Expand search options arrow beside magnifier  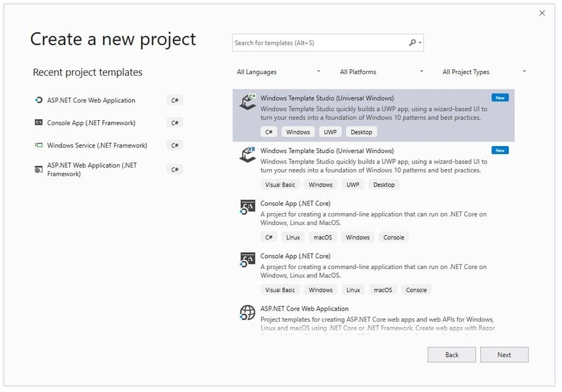coord(420,43)
